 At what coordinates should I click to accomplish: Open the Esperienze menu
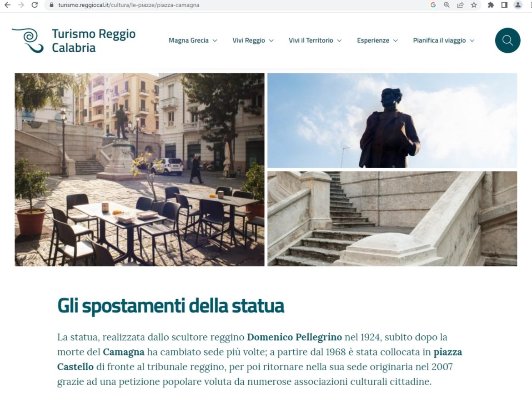[x=377, y=40]
